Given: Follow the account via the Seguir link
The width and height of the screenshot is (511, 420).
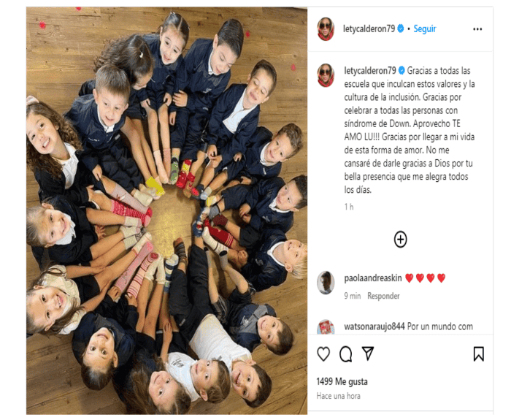Looking at the screenshot, I should click(425, 29).
